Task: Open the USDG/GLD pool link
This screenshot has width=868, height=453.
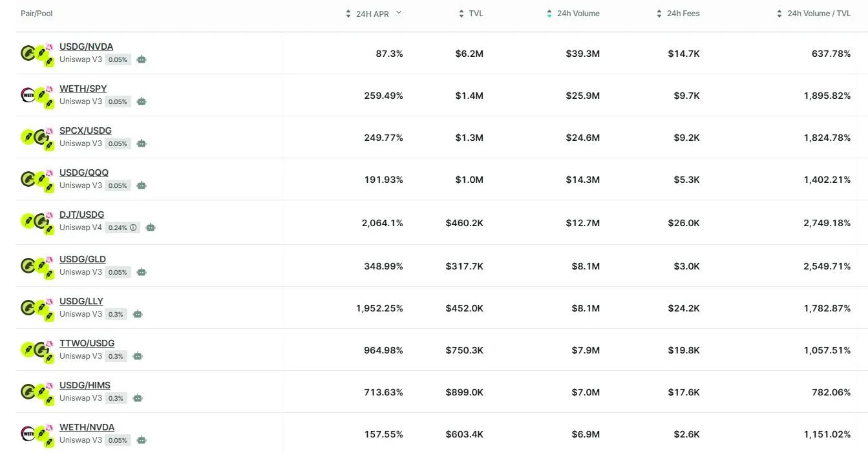Action: coord(83,259)
